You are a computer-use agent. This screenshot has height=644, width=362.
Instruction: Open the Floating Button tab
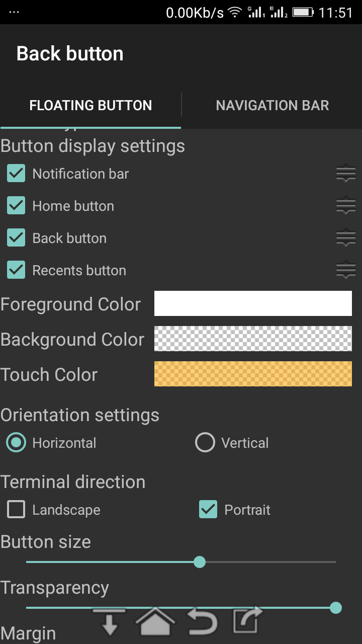(x=90, y=105)
